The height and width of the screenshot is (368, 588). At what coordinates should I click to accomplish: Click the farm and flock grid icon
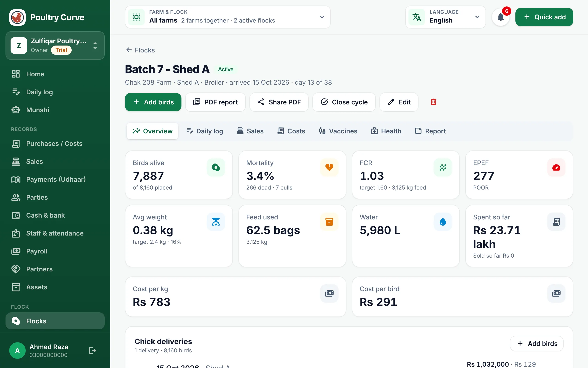[137, 17]
